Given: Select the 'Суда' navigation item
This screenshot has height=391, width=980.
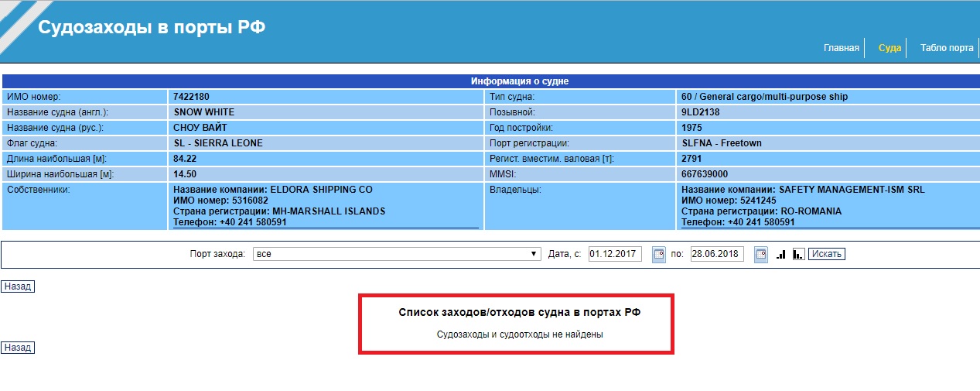Looking at the screenshot, I should tap(890, 48).
